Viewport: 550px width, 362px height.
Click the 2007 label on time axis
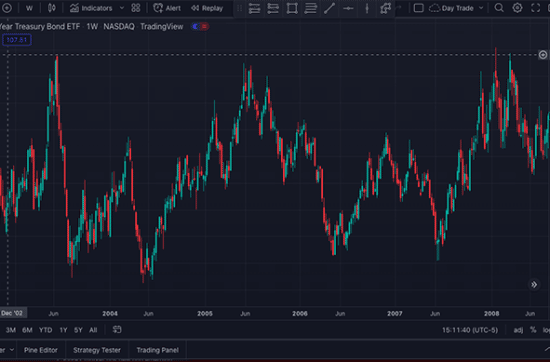(x=395, y=314)
